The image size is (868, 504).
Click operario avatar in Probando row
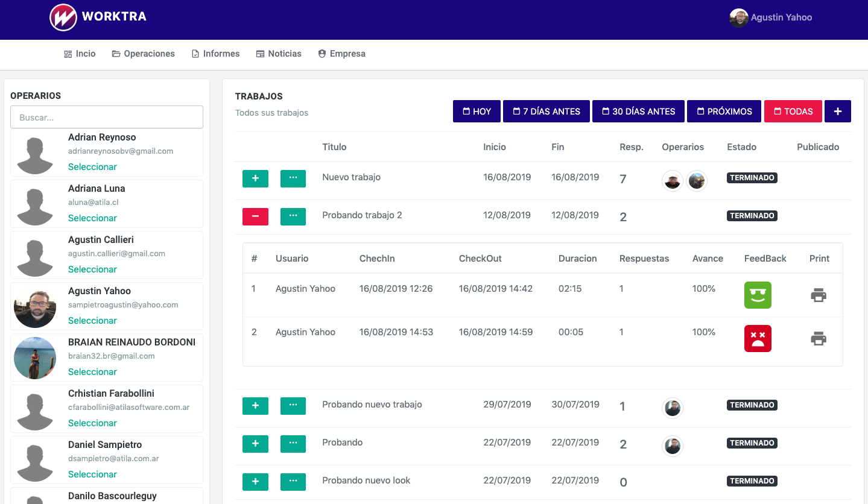(673, 446)
